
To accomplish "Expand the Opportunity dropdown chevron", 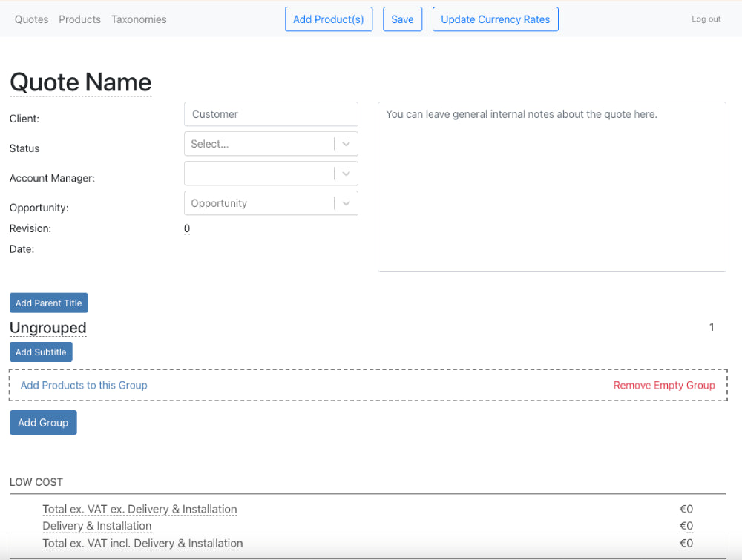I will 346,203.
